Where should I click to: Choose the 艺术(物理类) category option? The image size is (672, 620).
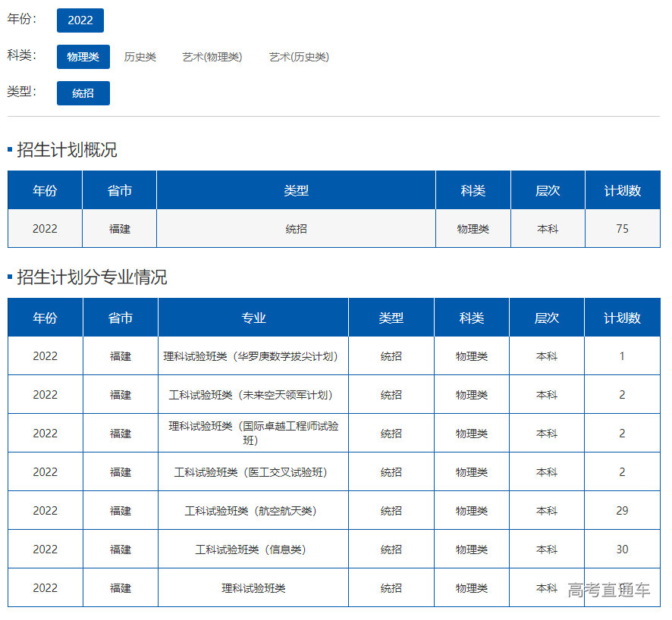[x=212, y=57]
